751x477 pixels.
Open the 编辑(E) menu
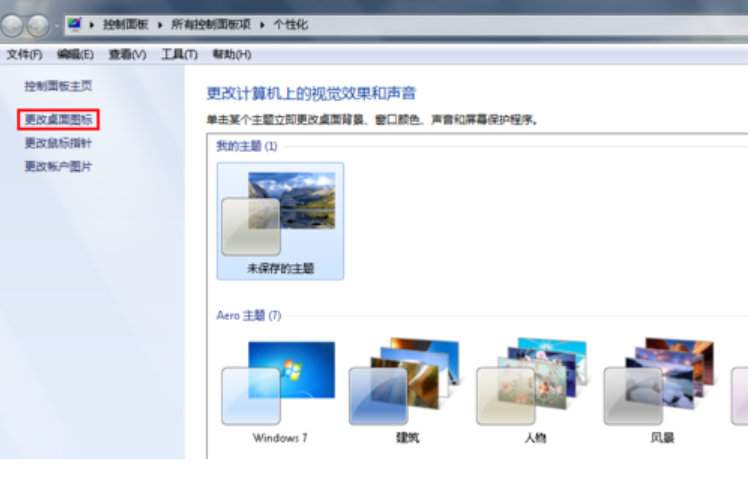75,54
